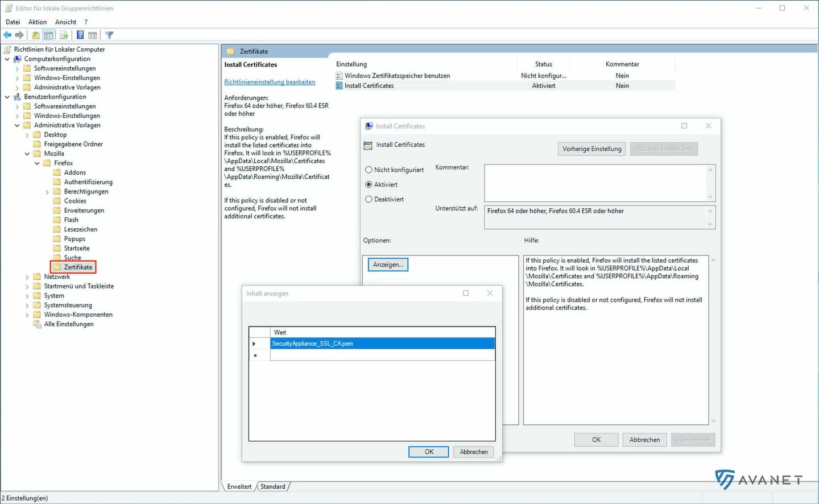Viewport: 819px width, 504px height.
Task: Click the Status column header
Action: pos(543,64)
